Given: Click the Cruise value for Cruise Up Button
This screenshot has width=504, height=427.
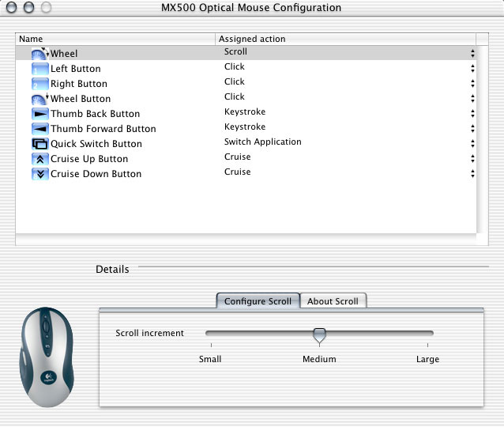Looking at the screenshot, I should [238, 157].
